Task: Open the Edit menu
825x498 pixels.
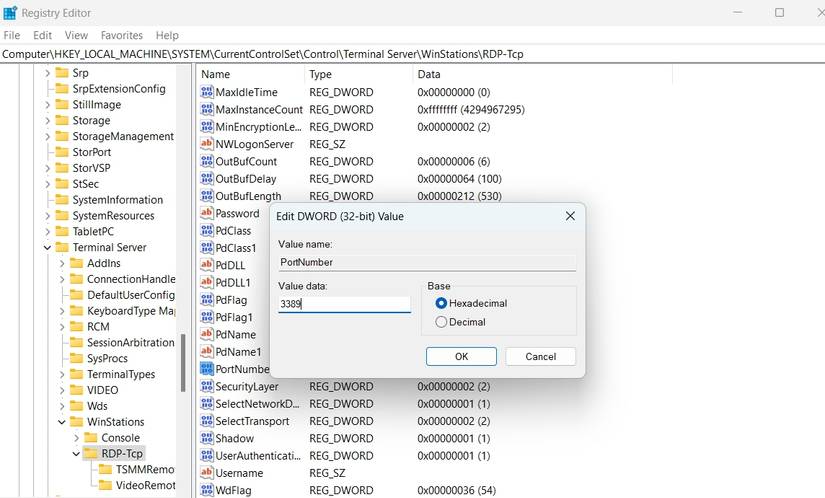Action: [x=42, y=35]
